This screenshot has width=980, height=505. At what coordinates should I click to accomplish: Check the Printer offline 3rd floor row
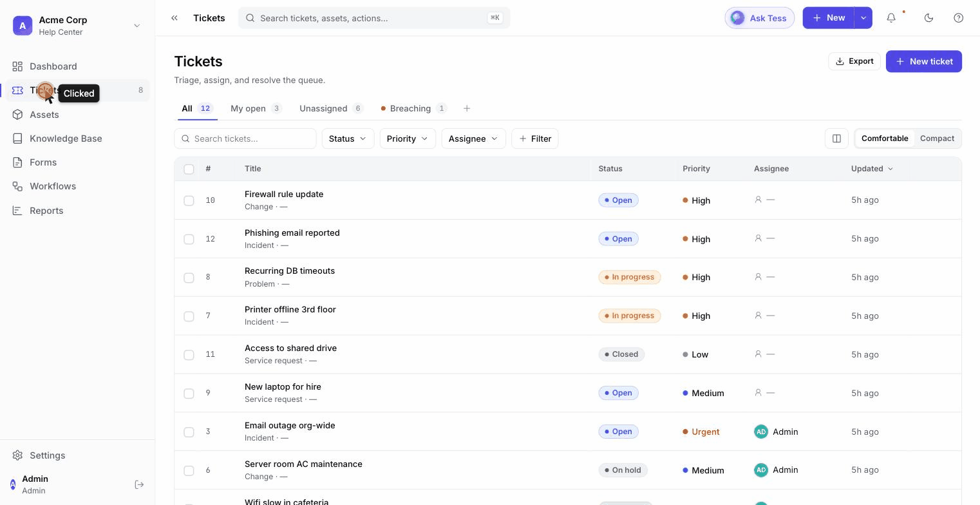(x=189, y=316)
